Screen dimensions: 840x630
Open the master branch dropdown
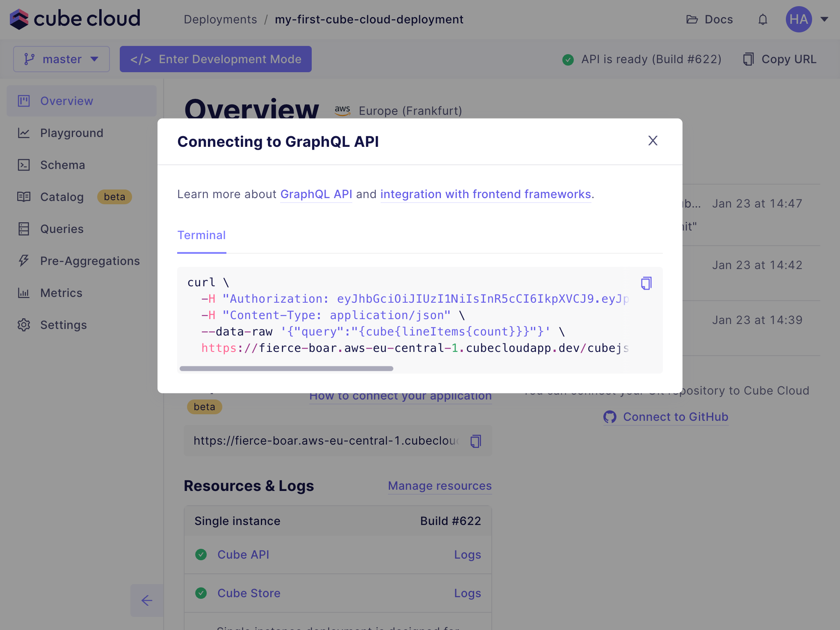(62, 59)
